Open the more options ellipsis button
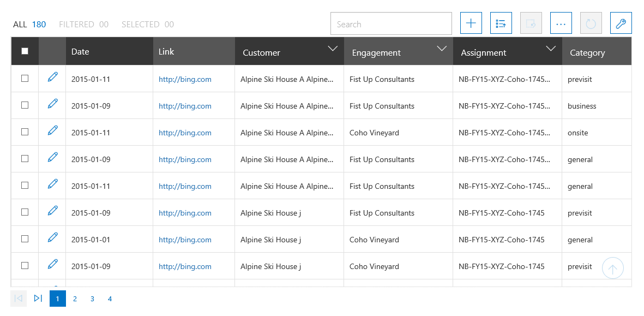Viewport: 644px width, 316px height. click(561, 23)
